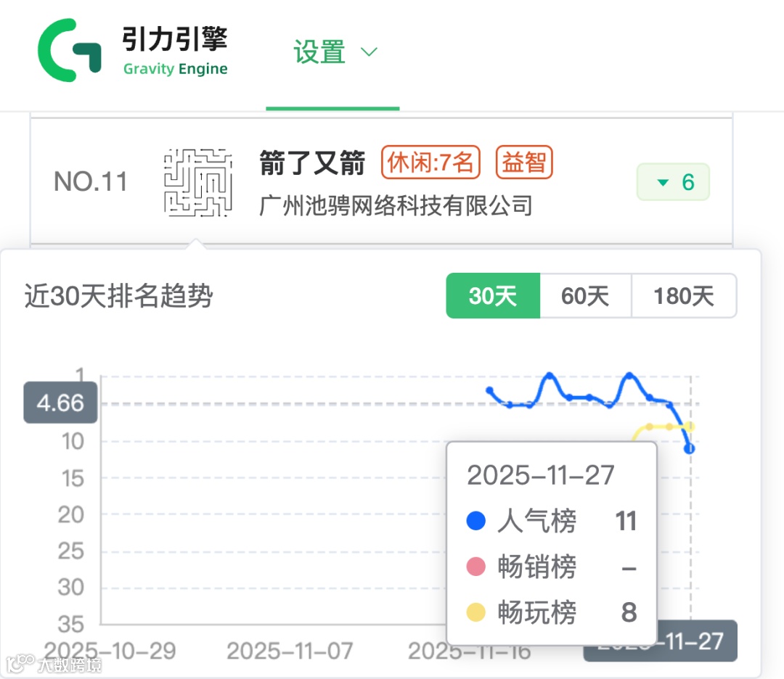Expand the 设置 menu
This screenshot has width=784, height=679.
click(x=319, y=52)
